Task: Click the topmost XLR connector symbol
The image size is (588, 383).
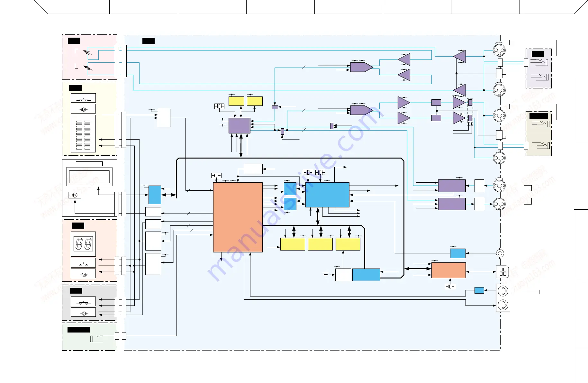Action: tap(499, 50)
